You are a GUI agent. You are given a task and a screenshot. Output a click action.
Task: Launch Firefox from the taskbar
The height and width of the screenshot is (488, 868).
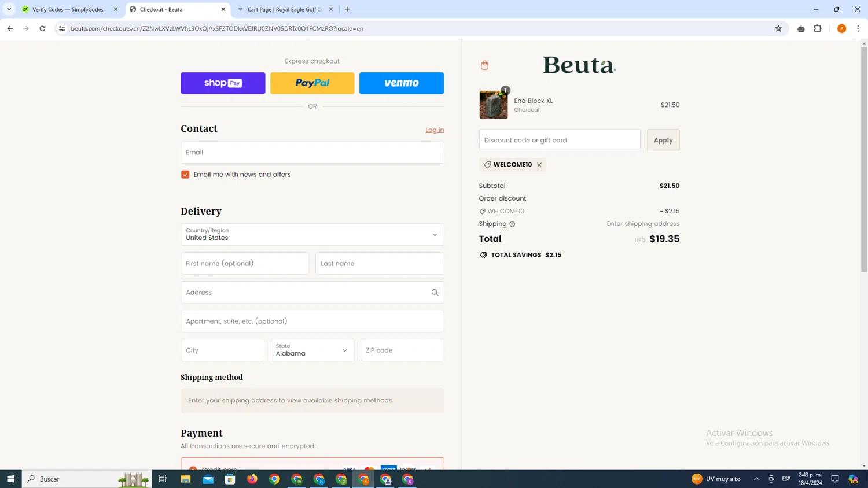252,479
